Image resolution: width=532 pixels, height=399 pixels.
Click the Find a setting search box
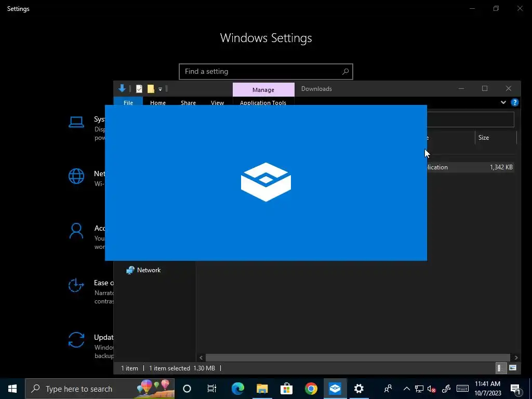[x=265, y=72]
